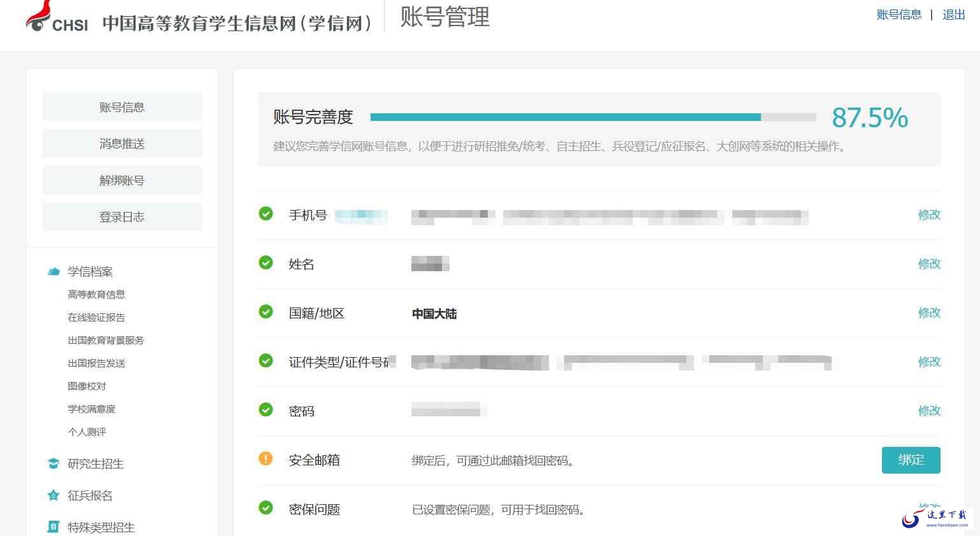Log out using the 退出 link
This screenshot has height=536, width=980.
pos(954,15)
